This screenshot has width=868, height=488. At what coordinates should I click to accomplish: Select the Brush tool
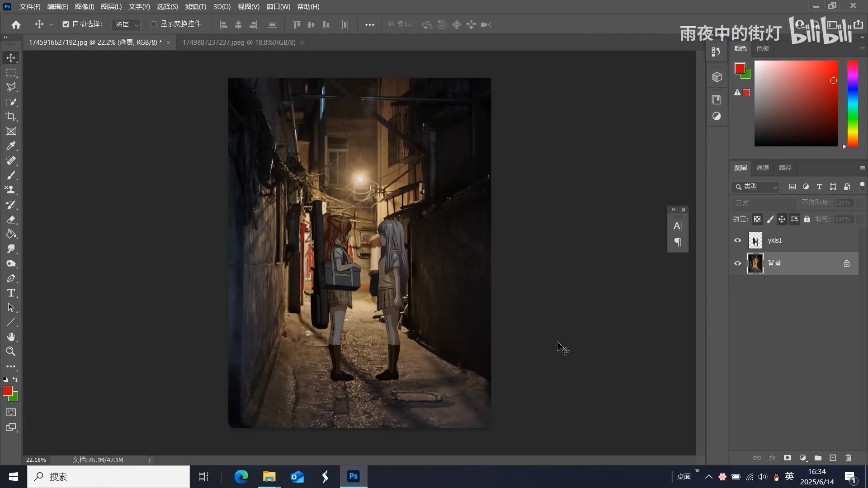tap(11, 175)
